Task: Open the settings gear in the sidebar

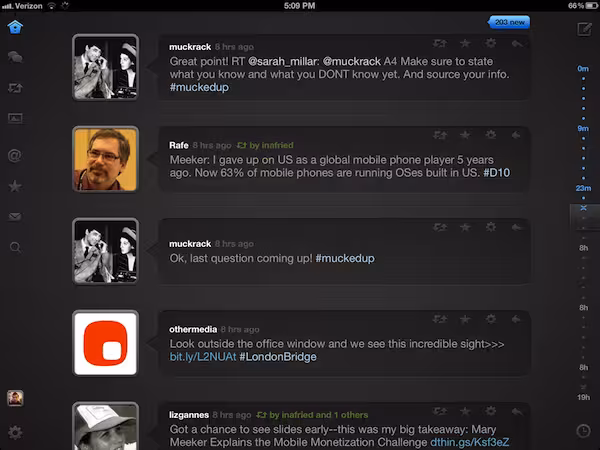Action: [15, 432]
